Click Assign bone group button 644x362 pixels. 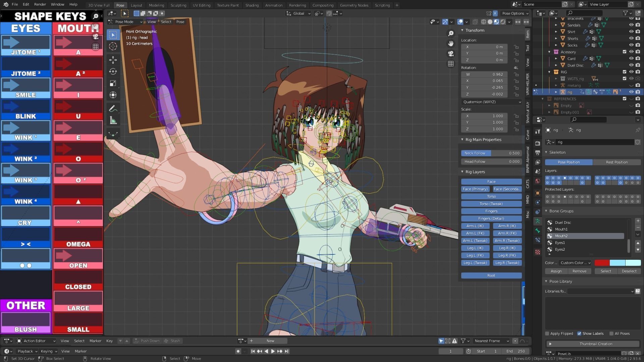(556, 271)
